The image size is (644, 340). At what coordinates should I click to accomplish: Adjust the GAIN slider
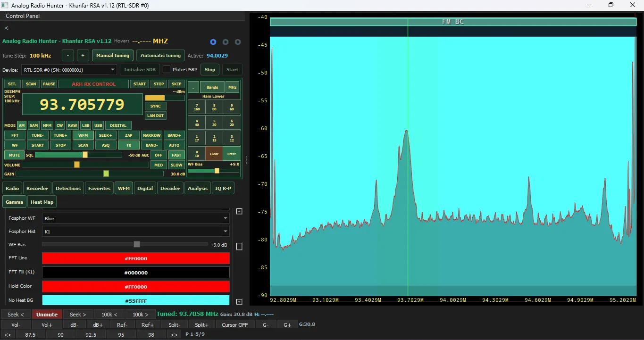click(90, 174)
